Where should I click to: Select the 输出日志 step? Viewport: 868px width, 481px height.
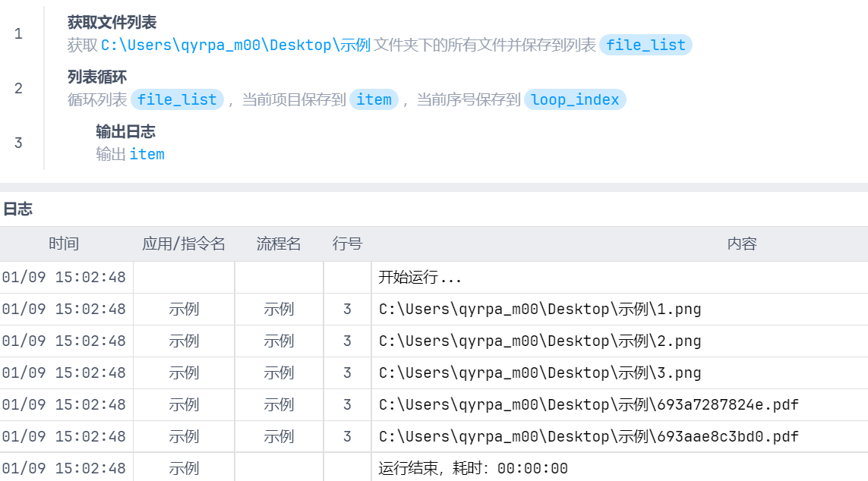[x=125, y=132]
